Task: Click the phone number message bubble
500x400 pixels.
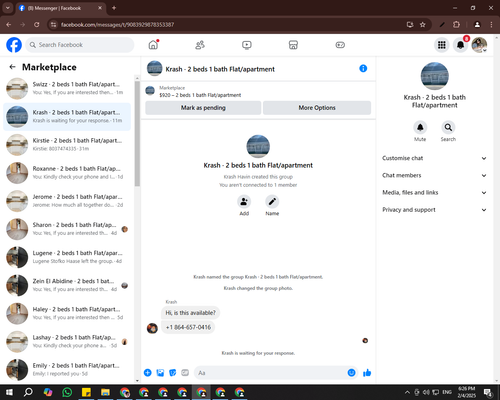Action: click(x=188, y=327)
